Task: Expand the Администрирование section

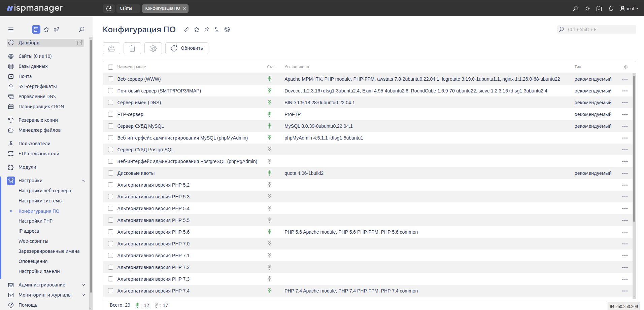Action: [83, 285]
